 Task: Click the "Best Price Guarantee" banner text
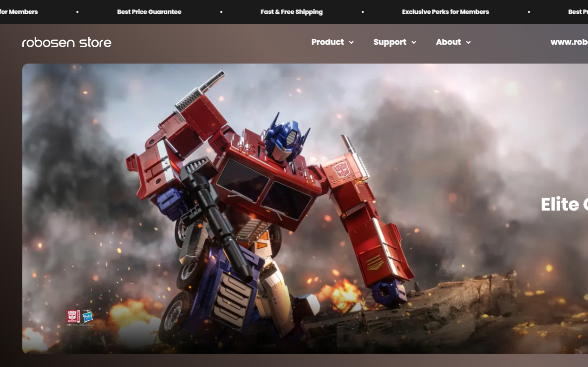tap(149, 11)
